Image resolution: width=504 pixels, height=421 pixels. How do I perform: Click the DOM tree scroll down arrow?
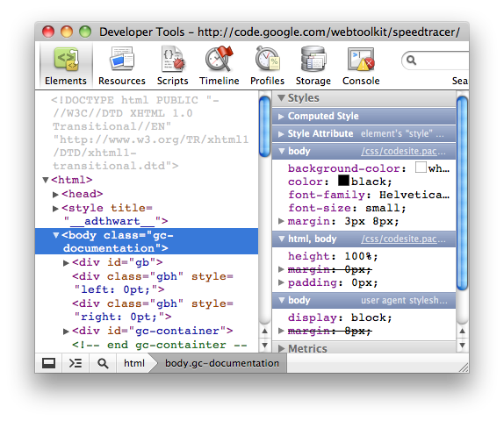point(265,346)
